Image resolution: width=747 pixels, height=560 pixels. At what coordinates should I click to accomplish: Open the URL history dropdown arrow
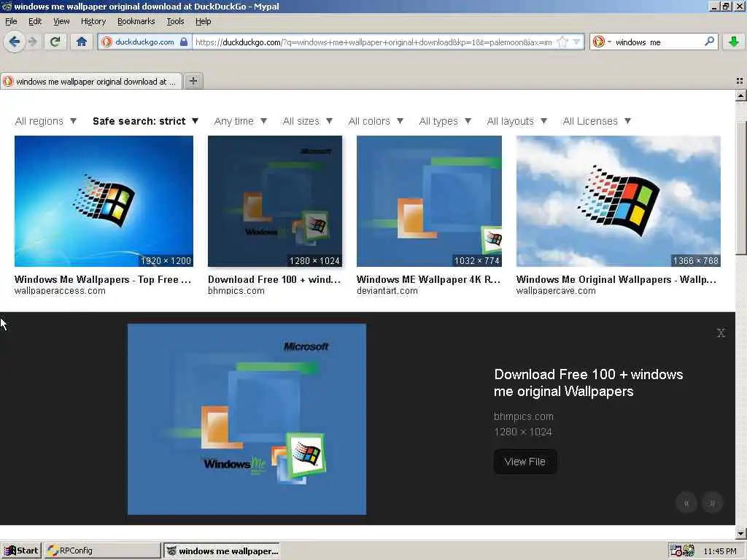coord(576,42)
